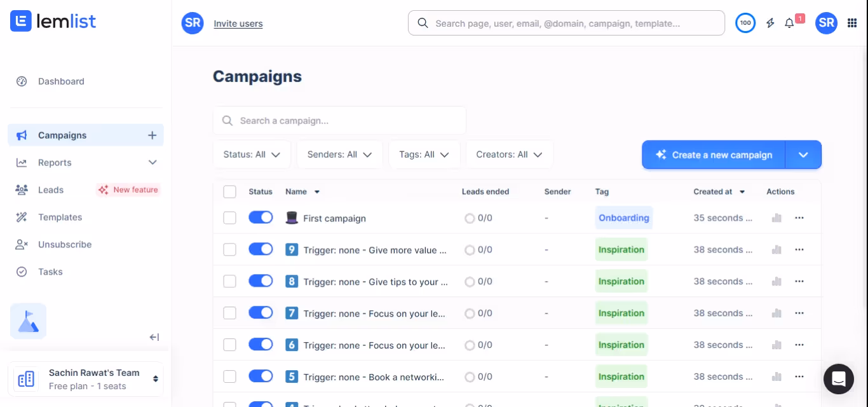Select all campaigns with the header checkbox
Viewport: 868px width, 407px height.
[229, 191]
